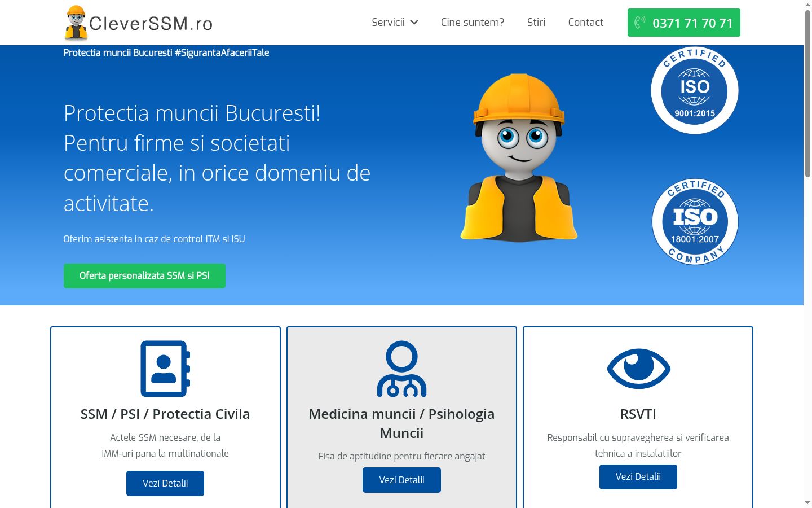Click the scrollbar down arrow
The width and height of the screenshot is (812, 508).
pos(807,502)
